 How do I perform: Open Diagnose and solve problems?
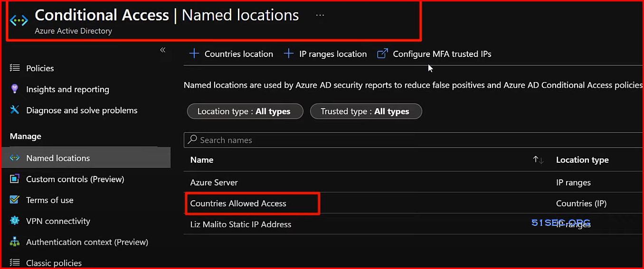point(82,110)
